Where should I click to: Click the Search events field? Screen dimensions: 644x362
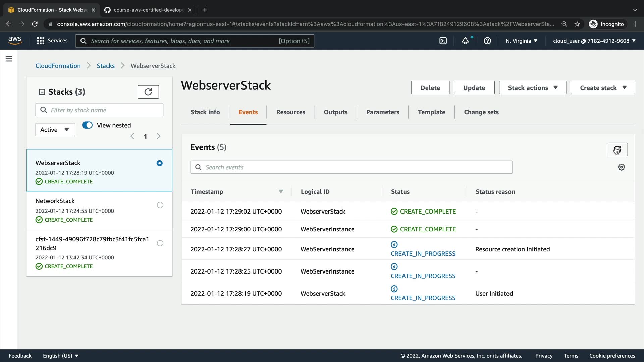(x=351, y=167)
